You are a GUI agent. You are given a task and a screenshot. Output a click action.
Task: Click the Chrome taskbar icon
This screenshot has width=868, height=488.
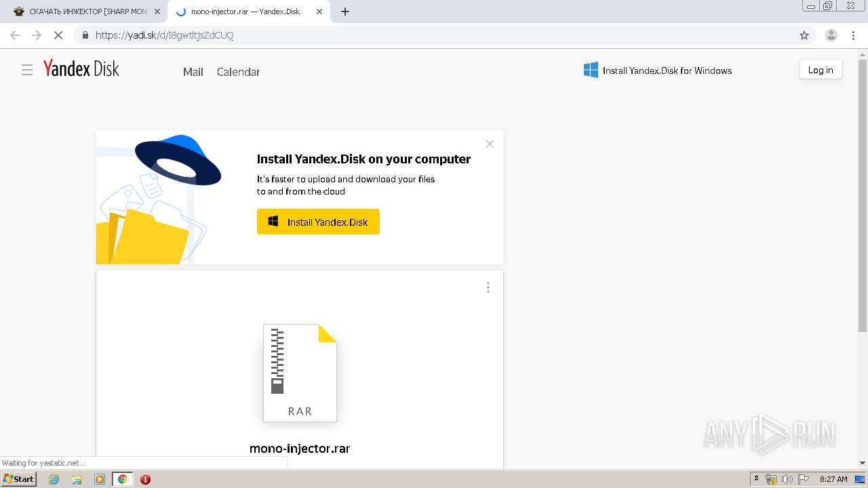pyautogui.click(x=123, y=479)
